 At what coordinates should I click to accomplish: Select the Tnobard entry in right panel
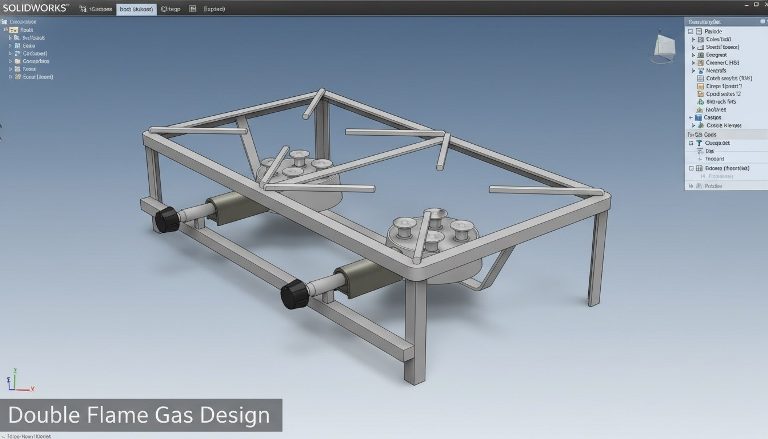pos(715,159)
